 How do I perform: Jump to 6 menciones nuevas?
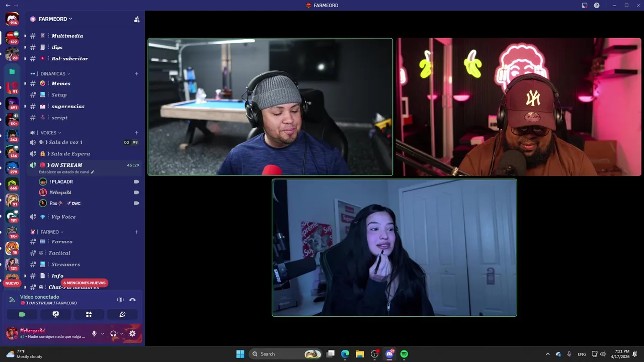point(85,283)
